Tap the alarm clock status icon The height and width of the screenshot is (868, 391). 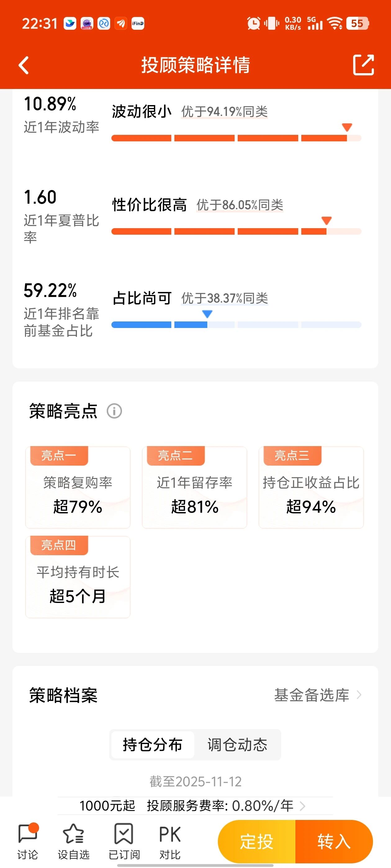253,24
